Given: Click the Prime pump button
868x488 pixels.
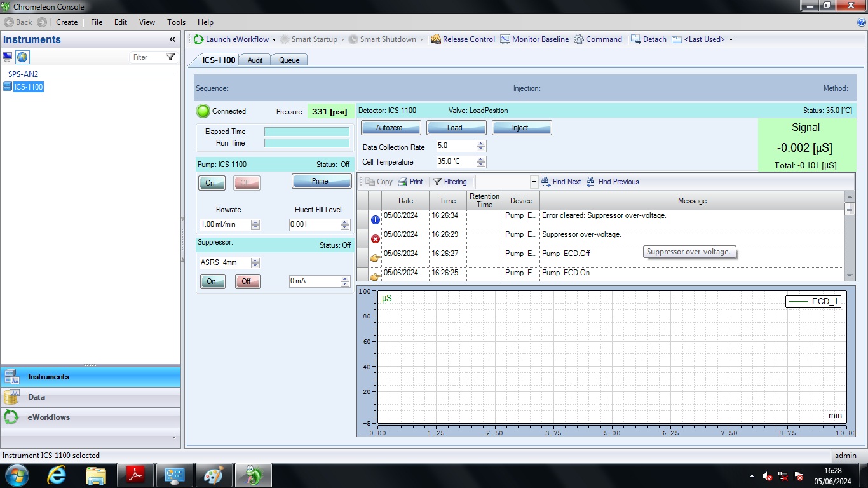Looking at the screenshot, I should click(321, 182).
